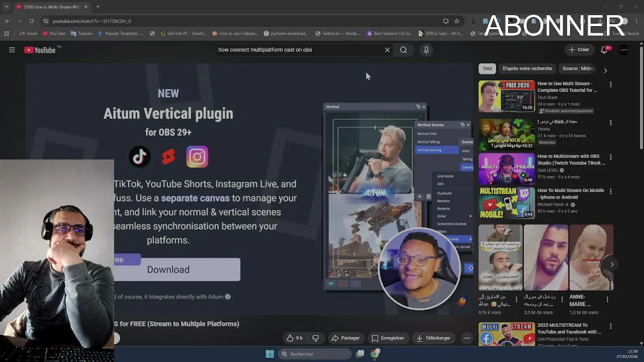Open YouTube notifications bell
Screen dimensions: 644x362
click(605, 50)
